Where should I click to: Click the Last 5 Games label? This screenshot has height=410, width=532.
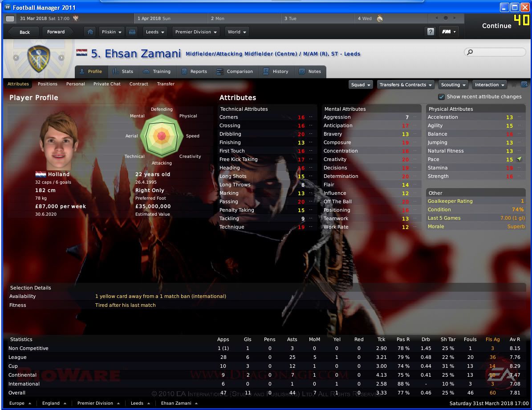(444, 218)
